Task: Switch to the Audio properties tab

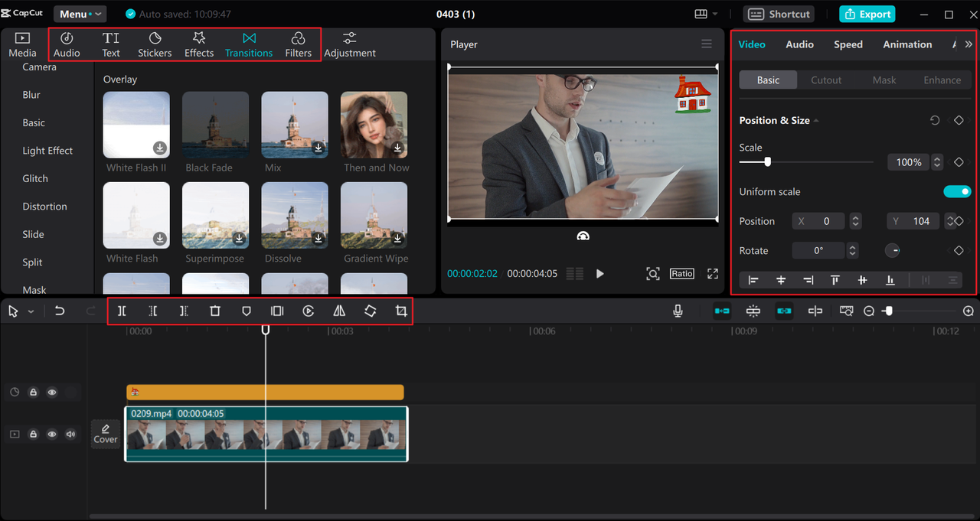Action: [x=799, y=44]
